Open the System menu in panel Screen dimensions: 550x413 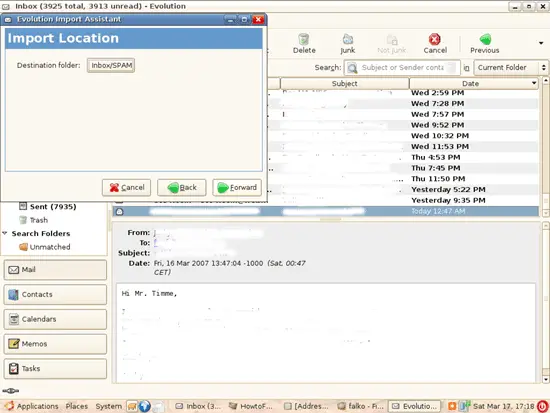[x=108, y=406]
